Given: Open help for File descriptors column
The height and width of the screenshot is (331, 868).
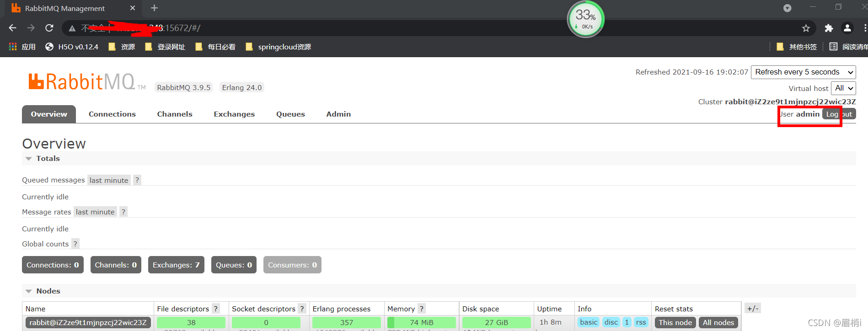Looking at the screenshot, I should click(x=216, y=309).
